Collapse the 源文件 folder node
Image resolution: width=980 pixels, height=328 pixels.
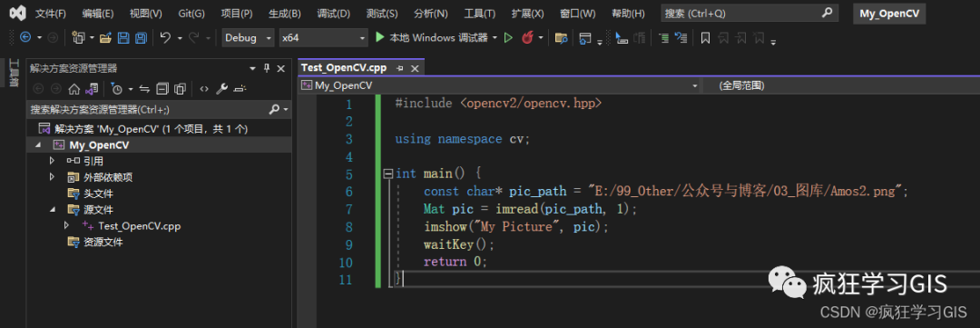click(x=53, y=210)
